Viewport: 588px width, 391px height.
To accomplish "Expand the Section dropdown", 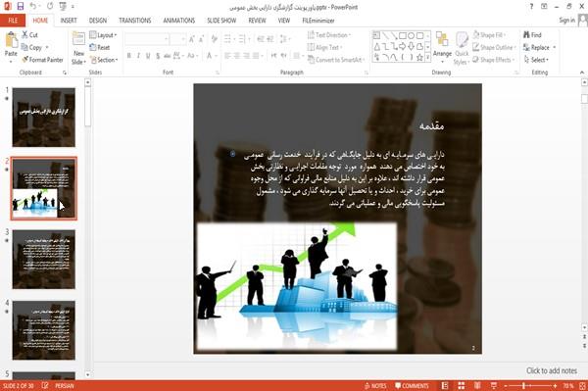I will [104, 60].
